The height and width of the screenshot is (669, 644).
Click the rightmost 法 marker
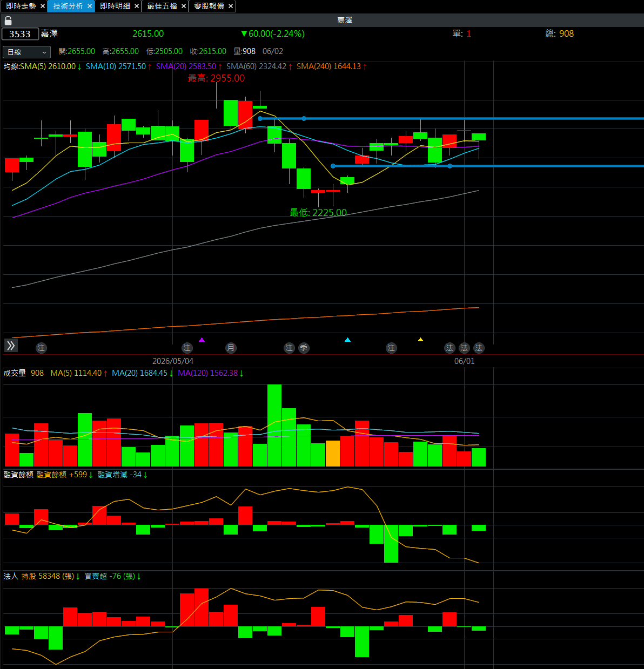click(479, 348)
